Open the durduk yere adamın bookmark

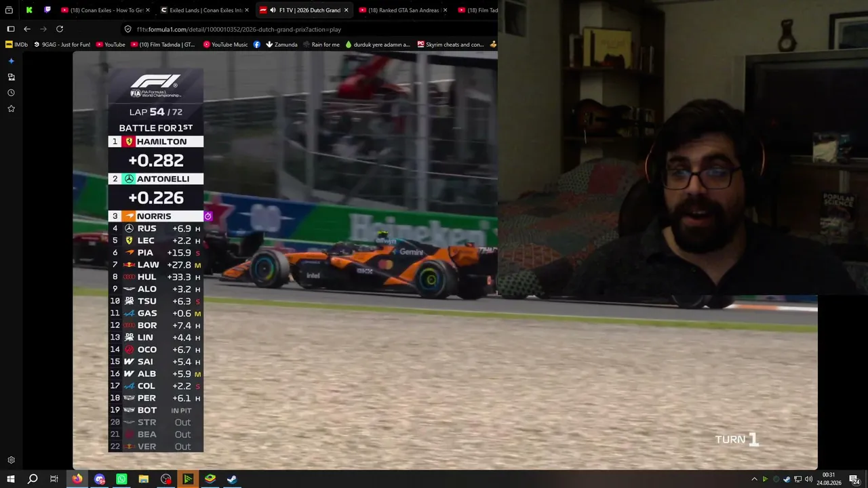point(378,45)
